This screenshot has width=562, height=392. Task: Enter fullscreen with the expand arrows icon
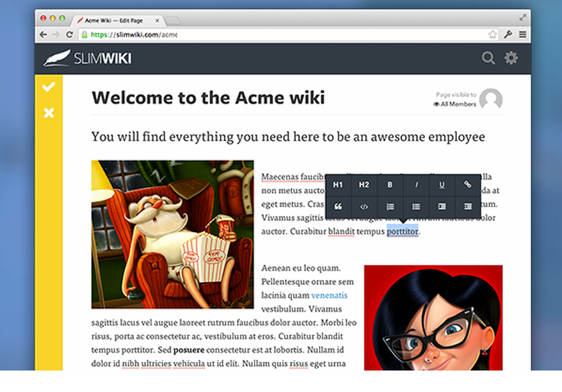click(x=523, y=17)
